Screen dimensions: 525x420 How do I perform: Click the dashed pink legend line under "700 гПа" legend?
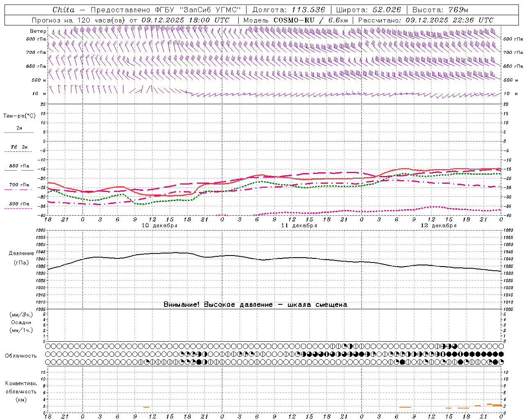18,189
